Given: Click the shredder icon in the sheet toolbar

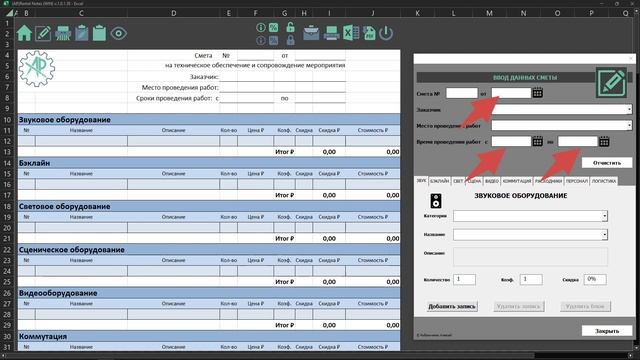Looking at the screenshot, I should coord(63,33).
